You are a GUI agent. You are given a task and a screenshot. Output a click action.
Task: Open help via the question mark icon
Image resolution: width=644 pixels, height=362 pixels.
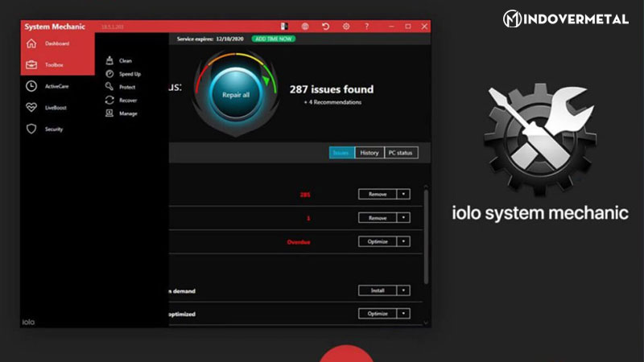pos(367,27)
